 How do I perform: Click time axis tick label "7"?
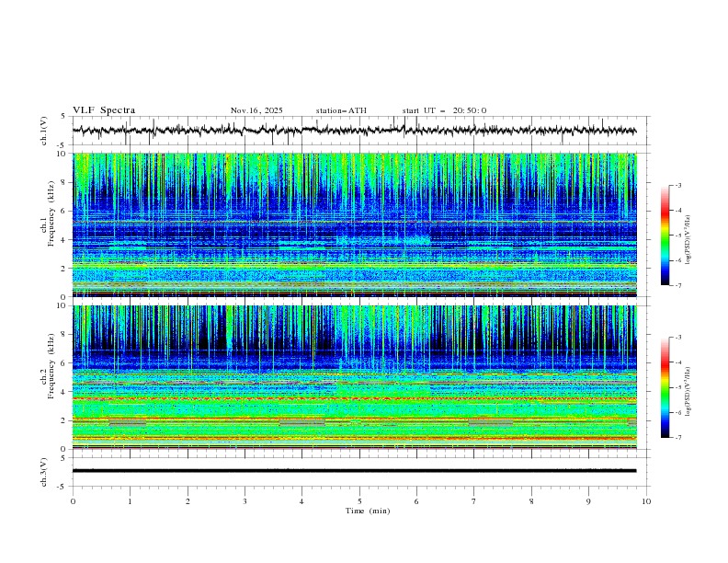point(474,501)
